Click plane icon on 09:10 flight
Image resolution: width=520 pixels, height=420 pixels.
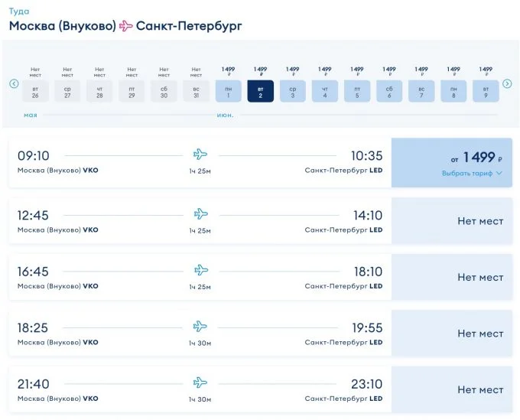click(x=200, y=155)
